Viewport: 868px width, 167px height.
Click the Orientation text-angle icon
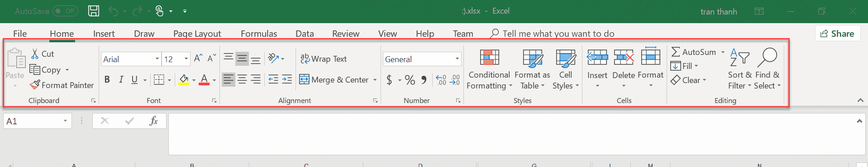[x=273, y=58]
